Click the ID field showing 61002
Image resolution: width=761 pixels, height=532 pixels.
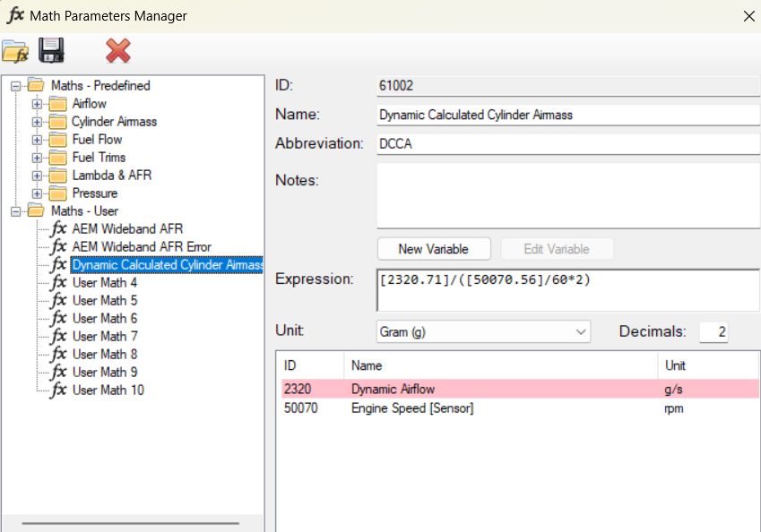tap(568, 86)
